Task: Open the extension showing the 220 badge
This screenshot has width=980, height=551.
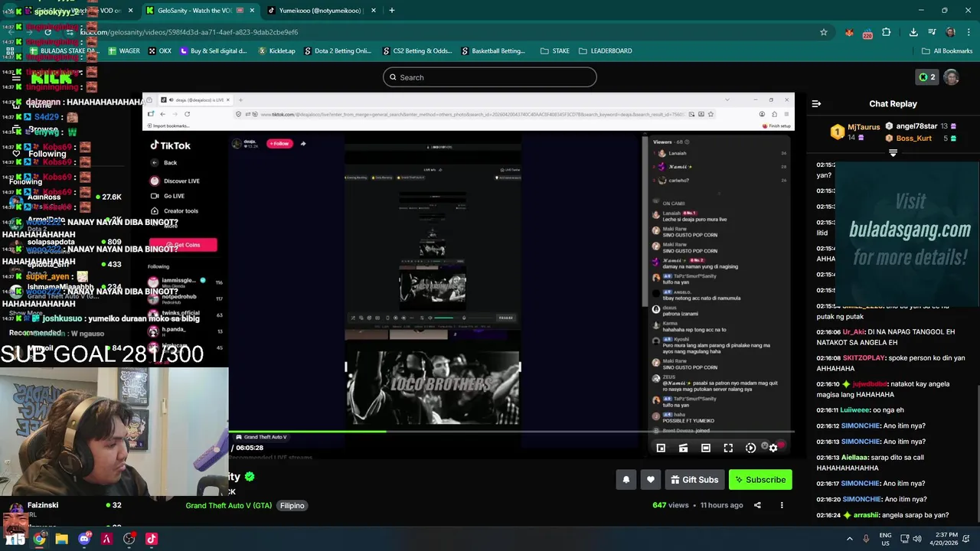Action: tap(867, 32)
